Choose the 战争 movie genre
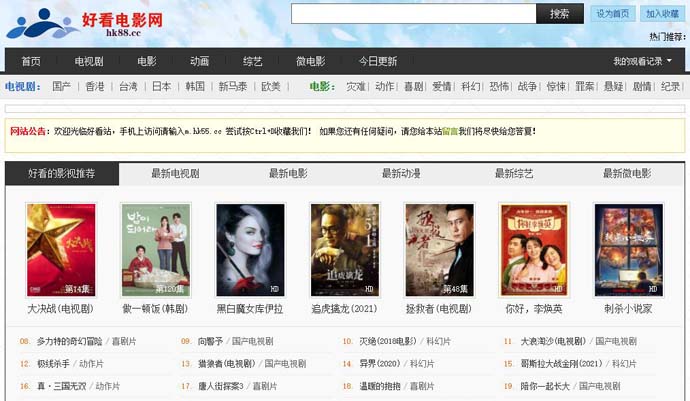The image size is (690, 401). (527, 86)
